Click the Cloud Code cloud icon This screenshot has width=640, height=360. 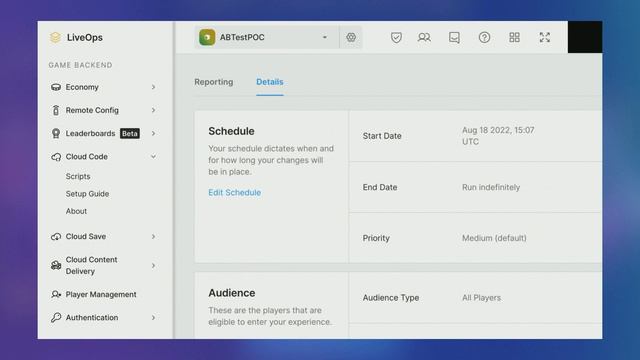click(x=56, y=157)
